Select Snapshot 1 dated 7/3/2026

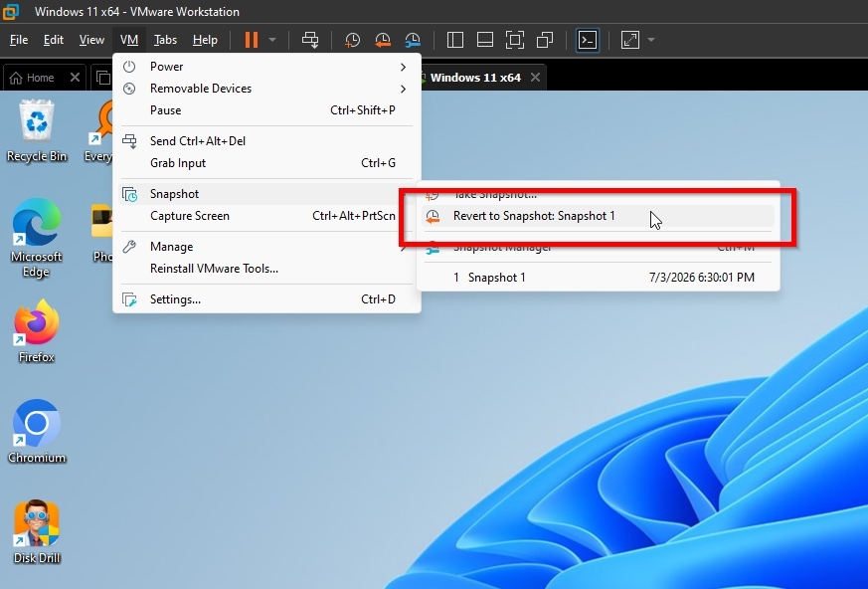[x=598, y=277]
